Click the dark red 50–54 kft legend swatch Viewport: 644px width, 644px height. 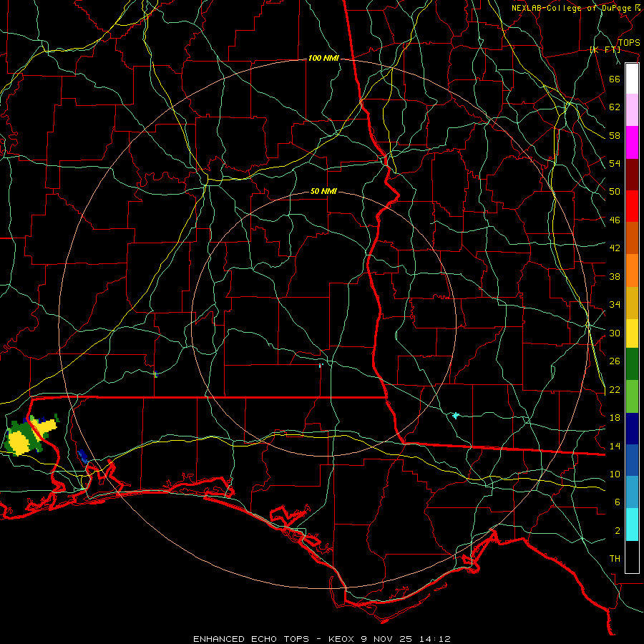click(x=632, y=175)
